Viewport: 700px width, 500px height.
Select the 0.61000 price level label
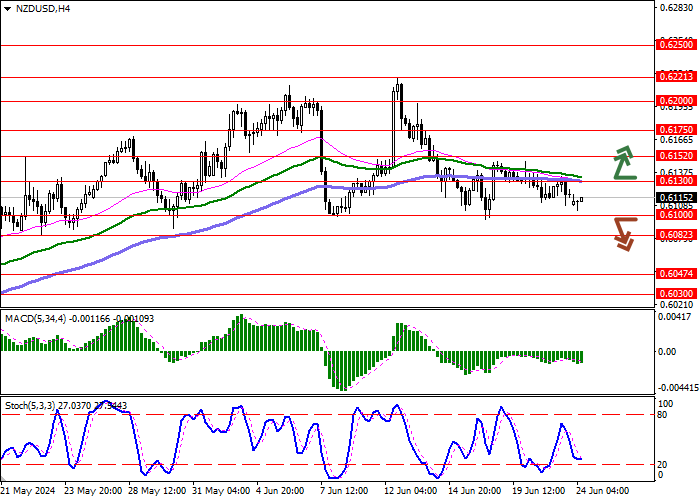click(x=677, y=215)
